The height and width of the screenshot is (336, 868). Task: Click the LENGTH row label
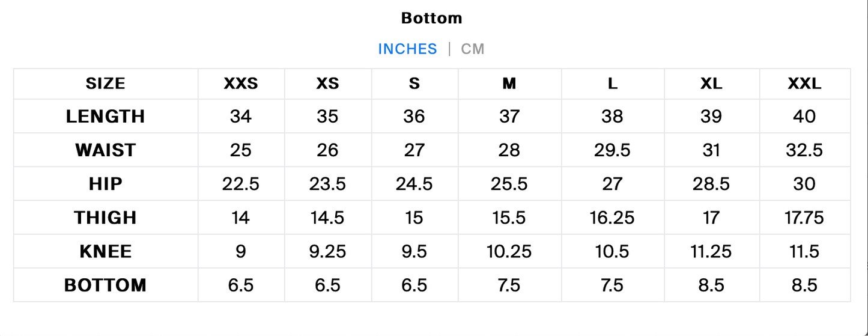pos(106,116)
